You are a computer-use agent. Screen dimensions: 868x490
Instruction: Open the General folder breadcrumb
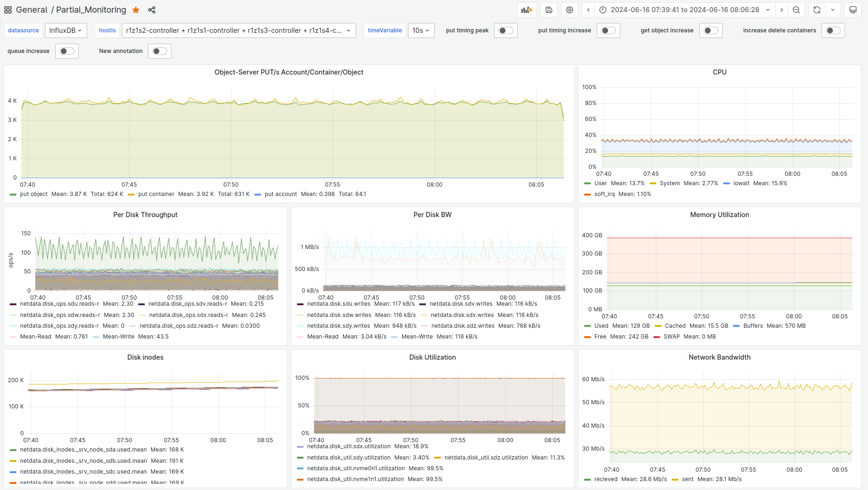[x=31, y=10]
